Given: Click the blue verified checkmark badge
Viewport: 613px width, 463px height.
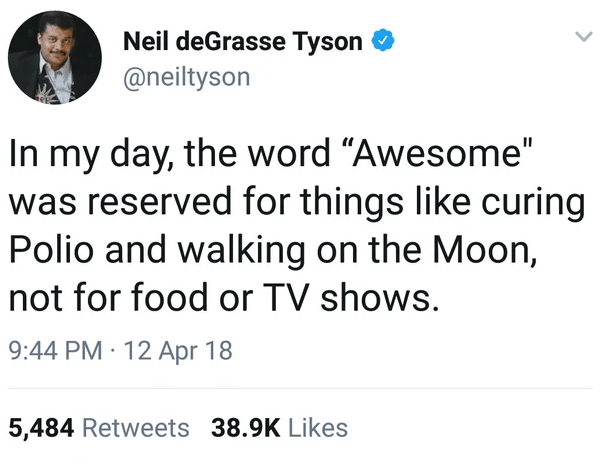Looking at the screenshot, I should click(x=383, y=41).
